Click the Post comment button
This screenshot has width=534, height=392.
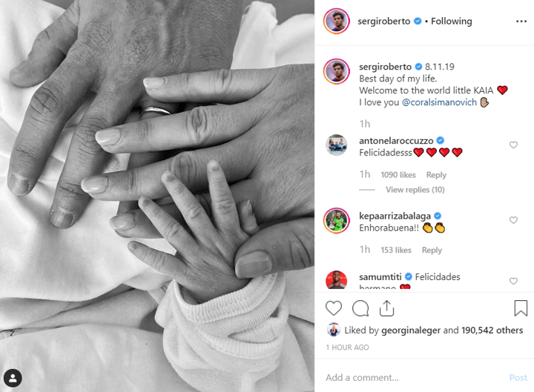click(518, 377)
